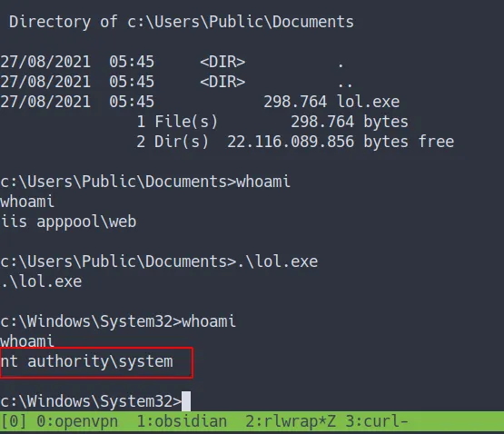This screenshot has width=504, height=434.
Task: Click the blinking cursor at the System32 prompt
Action: 186,401
